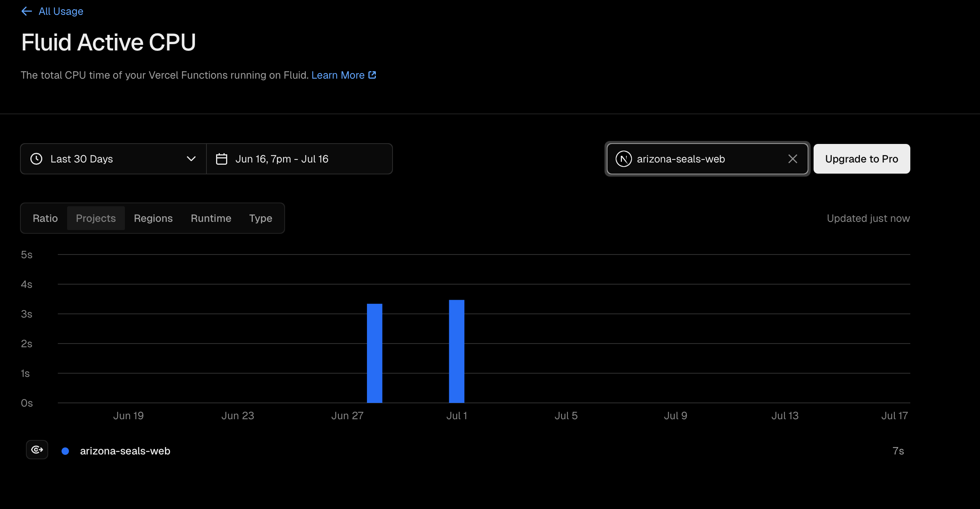
Task: Click the blue bar near Jun 28
Action: coord(375,353)
